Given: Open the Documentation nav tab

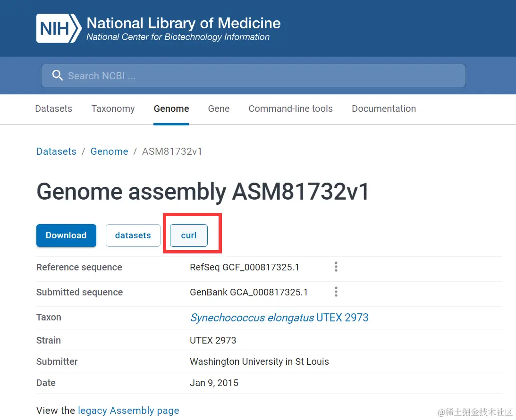Looking at the screenshot, I should (x=384, y=109).
